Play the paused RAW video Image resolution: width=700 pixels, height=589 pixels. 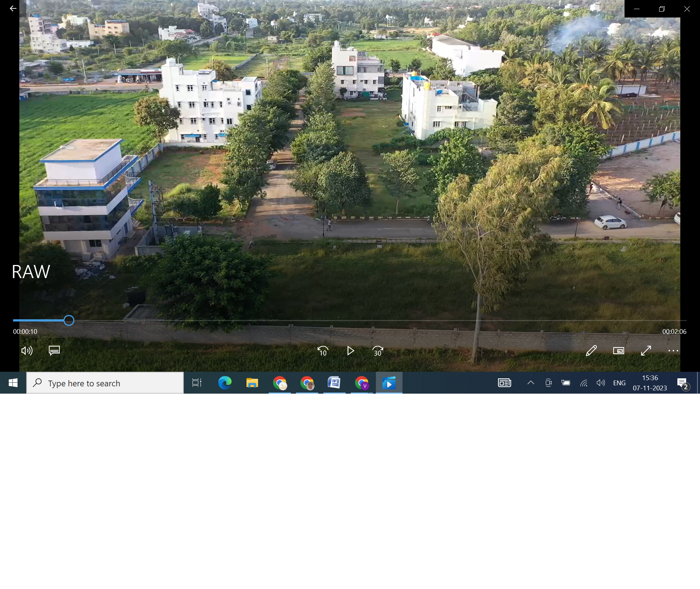coord(350,351)
